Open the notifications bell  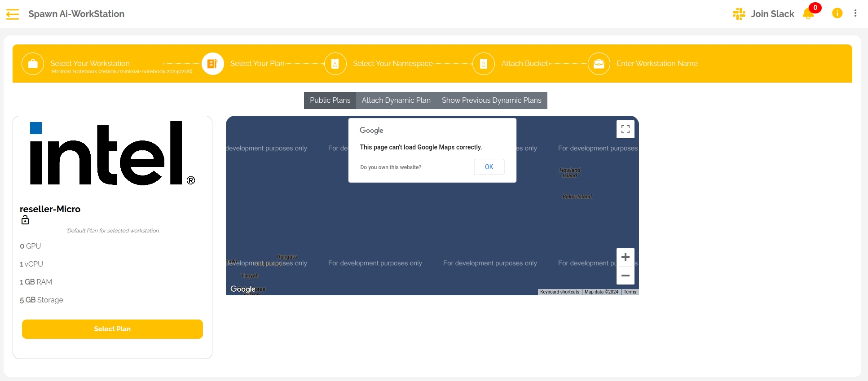coord(808,14)
